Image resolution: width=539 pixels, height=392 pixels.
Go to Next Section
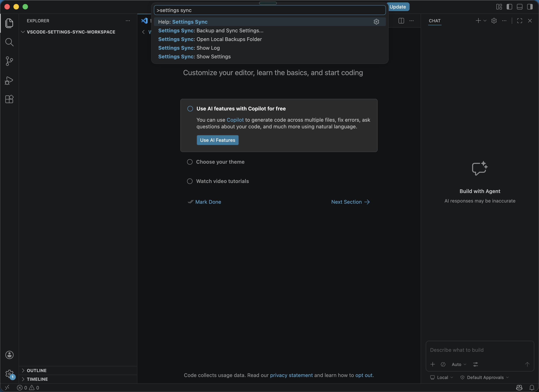coord(351,202)
